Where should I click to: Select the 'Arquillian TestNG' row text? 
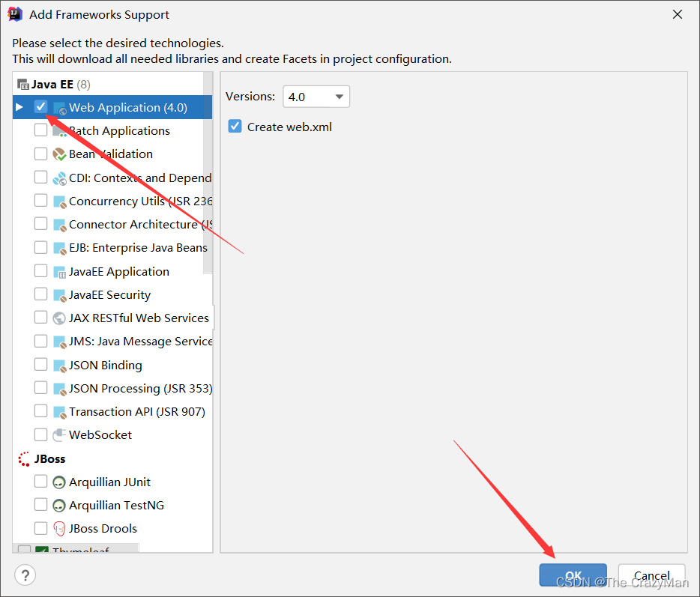click(116, 506)
